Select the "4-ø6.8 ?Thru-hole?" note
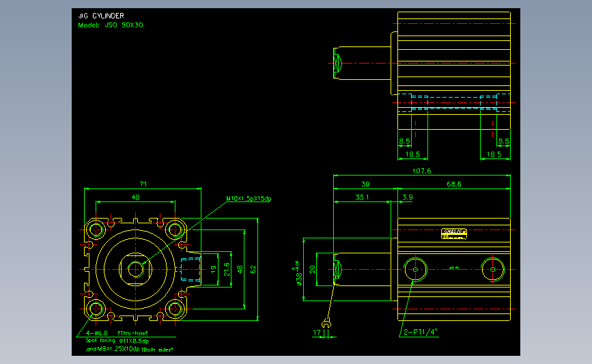The image size is (592, 364). coord(117,333)
